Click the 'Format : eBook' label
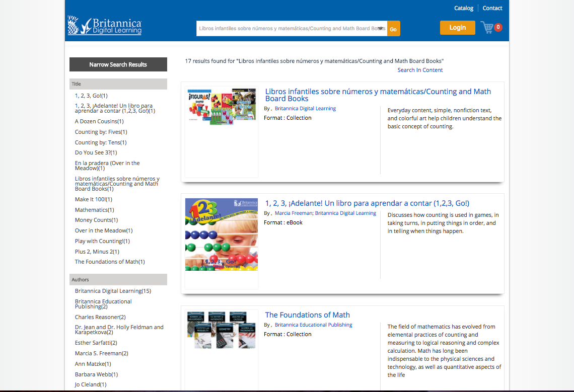 pos(283,222)
